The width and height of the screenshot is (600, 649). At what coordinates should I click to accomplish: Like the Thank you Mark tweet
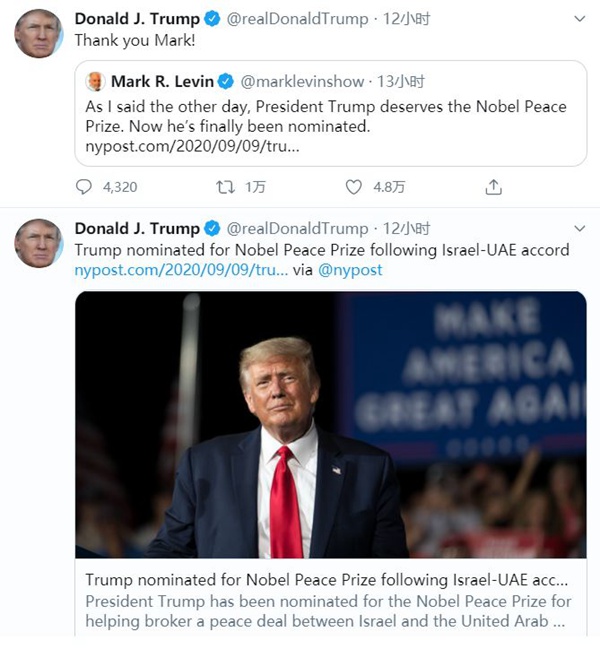click(354, 187)
